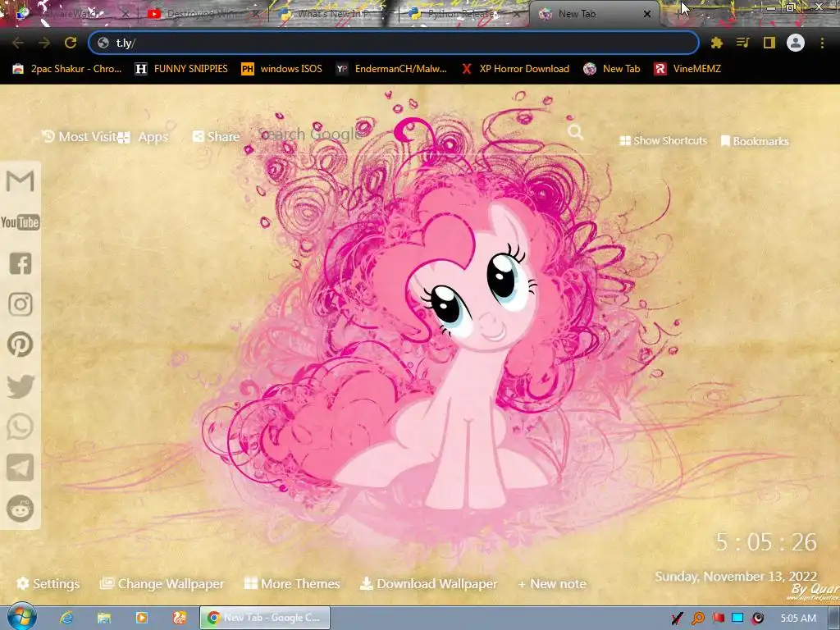Open new tab Settings
The height and width of the screenshot is (630, 840).
[48, 583]
